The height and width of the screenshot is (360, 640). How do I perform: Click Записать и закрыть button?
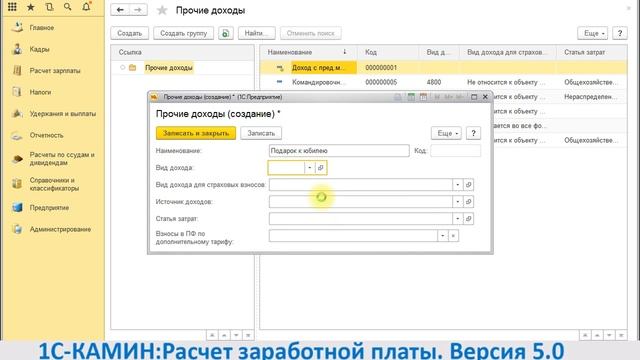(x=196, y=133)
